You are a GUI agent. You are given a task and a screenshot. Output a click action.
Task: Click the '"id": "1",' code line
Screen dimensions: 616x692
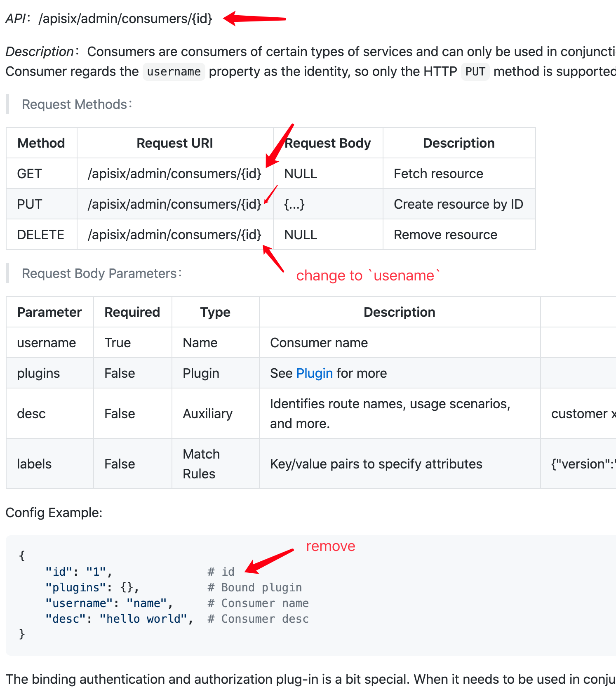coord(78,572)
